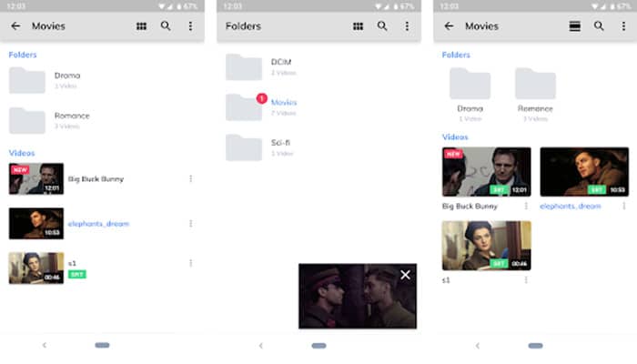Open the Drama folder in grid view
The height and width of the screenshot is (364, 637).
470,84
